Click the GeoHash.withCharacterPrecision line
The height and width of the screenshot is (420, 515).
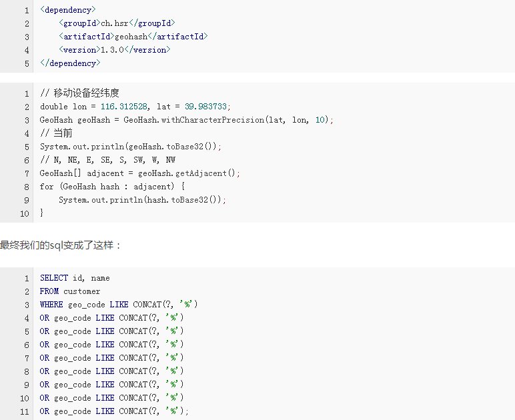click(187, 120)
